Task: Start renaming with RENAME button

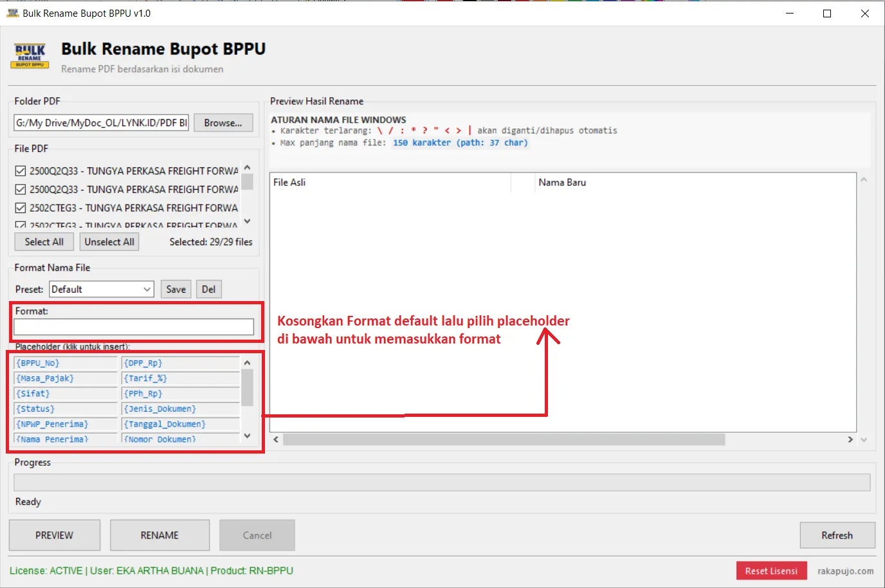Action: (x=160, y=535)
